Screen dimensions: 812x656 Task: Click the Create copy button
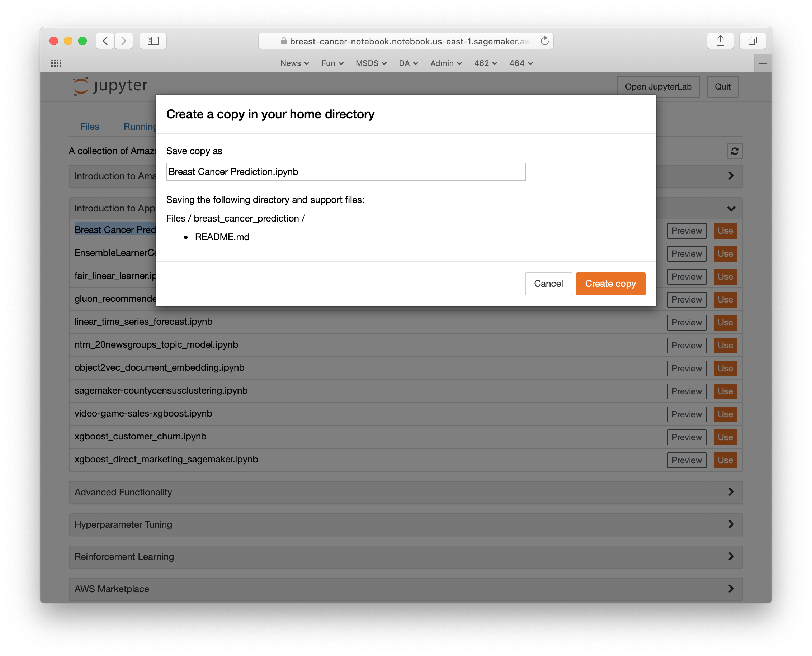[610, 284]
